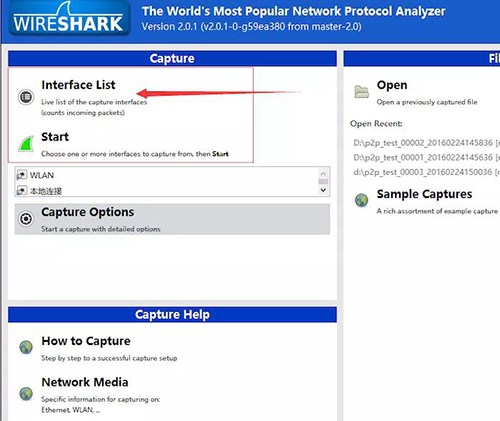Click the Wireshark logo
The image size is (500, 421).
(x=69, y=18)
